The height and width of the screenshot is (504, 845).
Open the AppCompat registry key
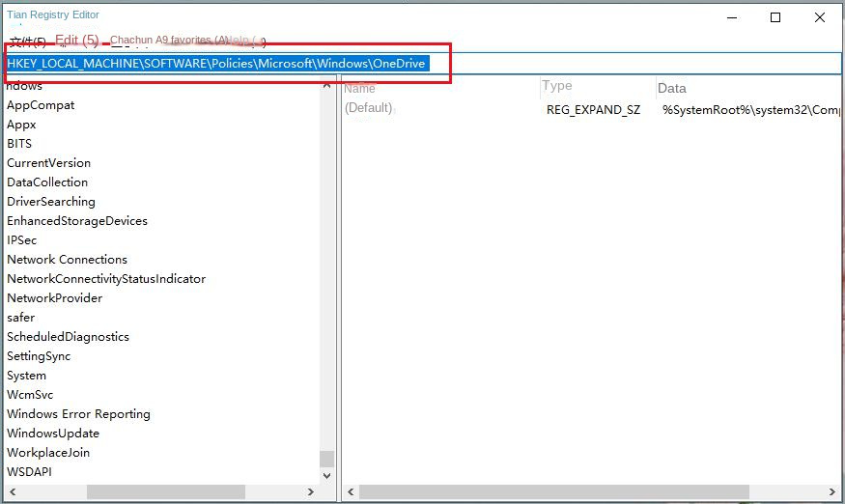(41, 105)
